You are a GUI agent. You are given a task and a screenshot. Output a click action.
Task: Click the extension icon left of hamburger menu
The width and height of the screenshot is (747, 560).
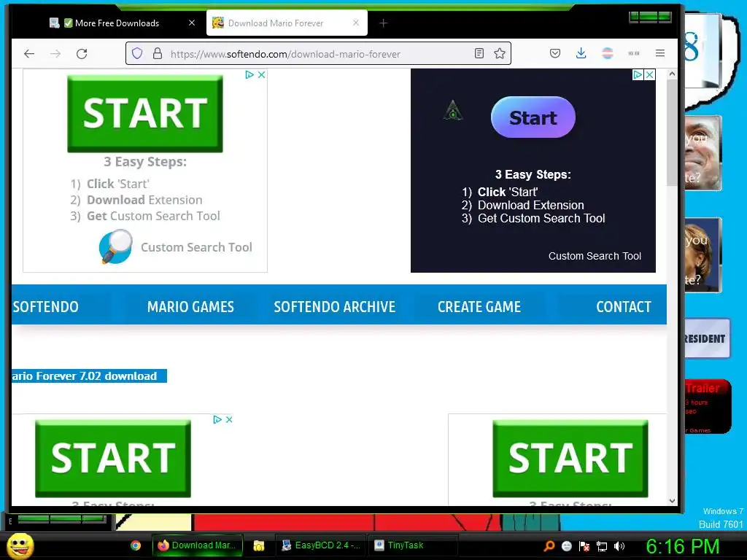coord(634,53)
